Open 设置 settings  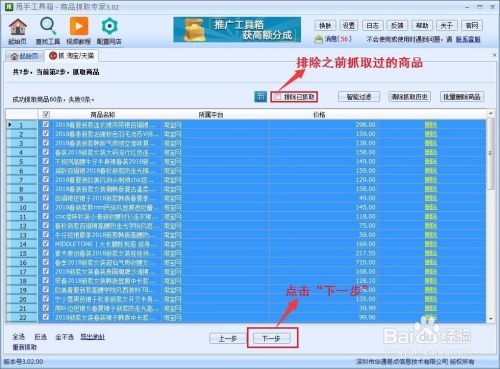pyautogui.click(x=349, y=25)
